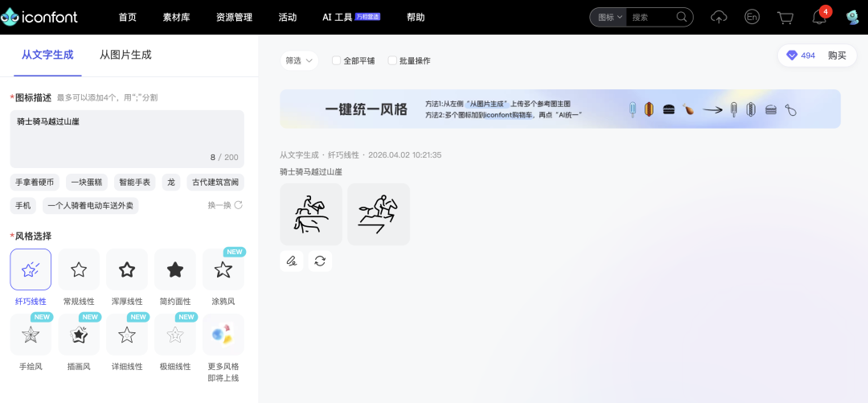This screenshot has height=403, width=868.
Task: Use the 一块蛋糕 suggestion chip
Action: point(86,182)
